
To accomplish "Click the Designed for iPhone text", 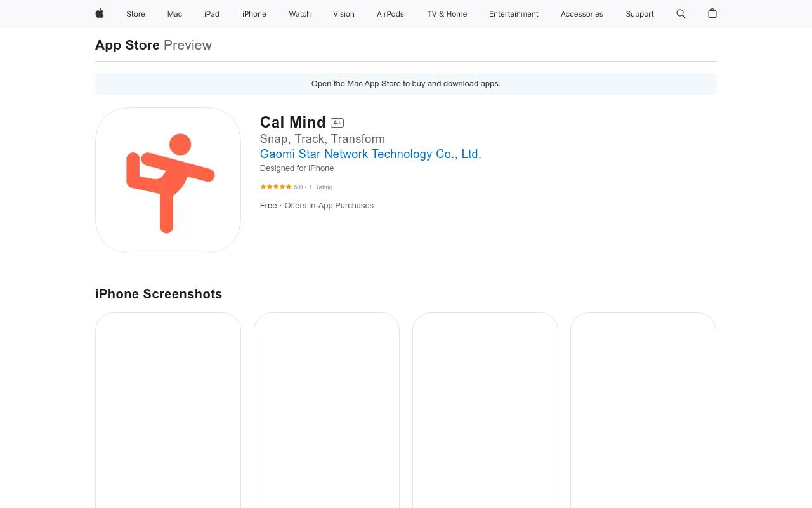I will (297, 168).
